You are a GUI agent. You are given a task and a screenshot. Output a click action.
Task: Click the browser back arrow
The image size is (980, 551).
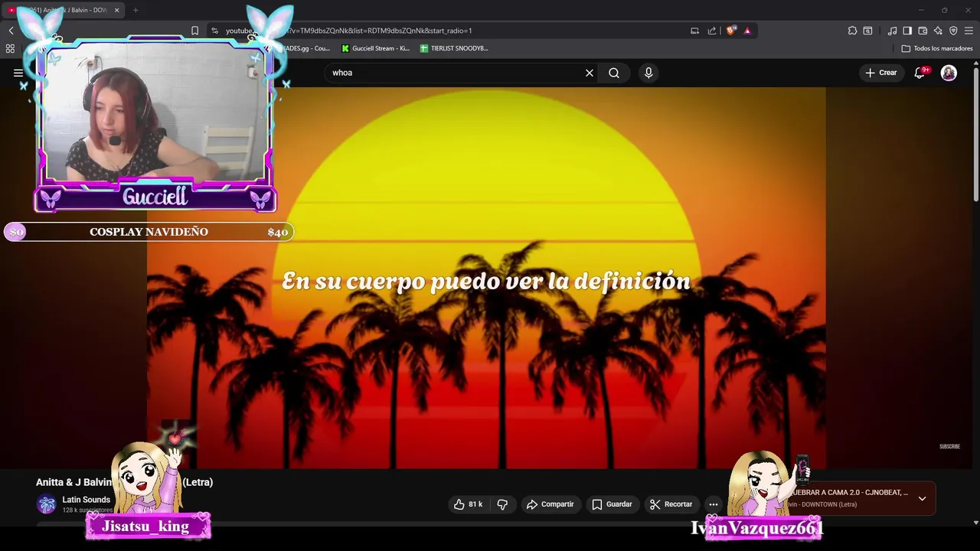11,31
